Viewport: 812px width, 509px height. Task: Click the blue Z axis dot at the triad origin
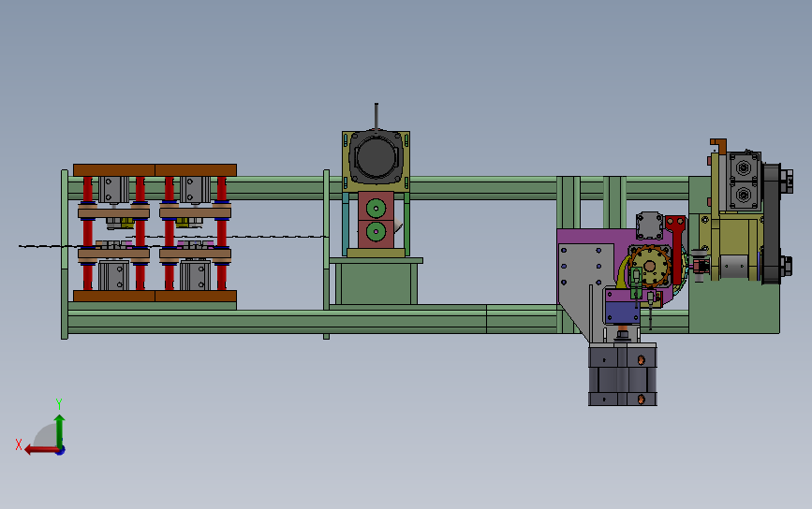coord(61,451)
